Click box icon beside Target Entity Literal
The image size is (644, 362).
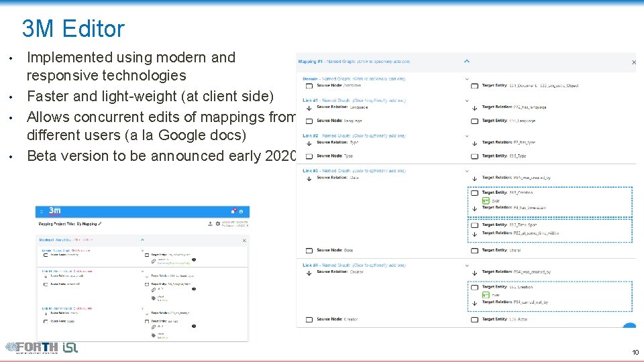coord(474,251)
